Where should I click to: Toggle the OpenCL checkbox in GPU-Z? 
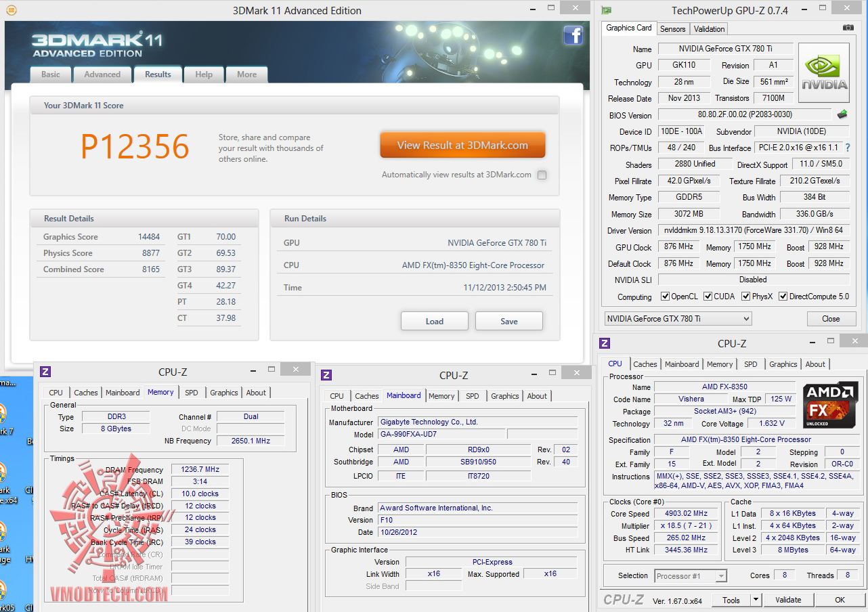666,297
